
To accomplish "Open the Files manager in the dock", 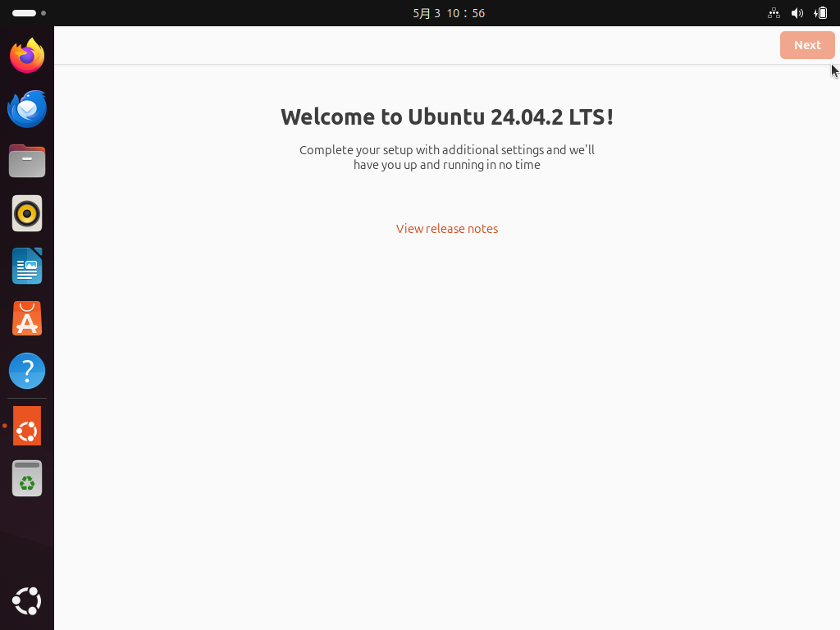I will pyautogui.click(x=27, y=161).
